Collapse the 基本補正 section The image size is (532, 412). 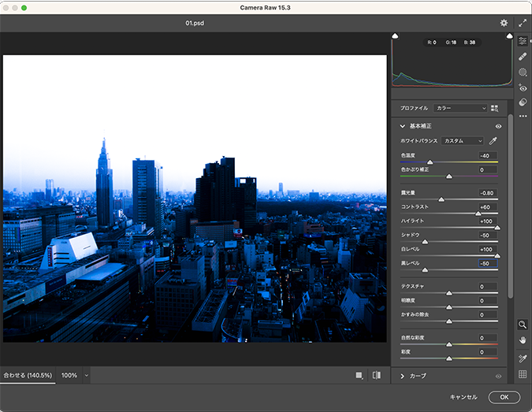point(403,126)
